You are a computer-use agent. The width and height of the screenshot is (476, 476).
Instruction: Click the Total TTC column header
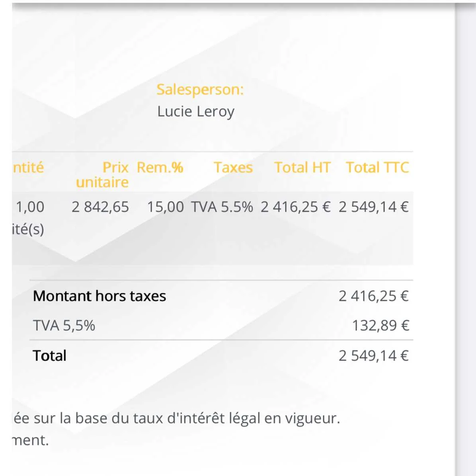point(377,168)
